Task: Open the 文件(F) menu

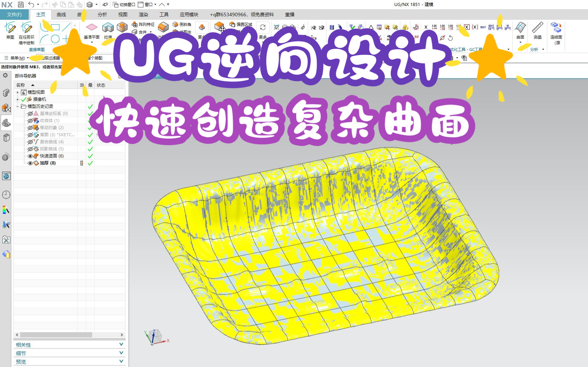Action: (14, 15)
